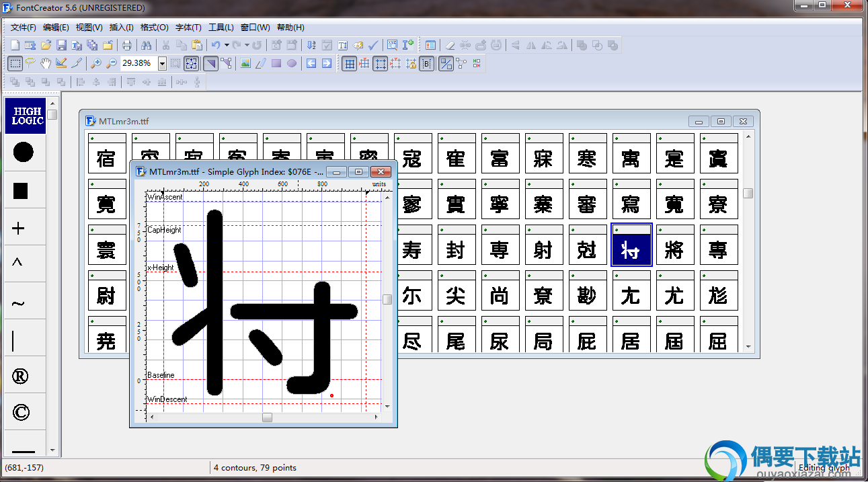Image resolution: width=868 pixels, height=482 pixels.
Task: Click the font overview vertical scrollbar thumb
Action: tap(748, 193)
